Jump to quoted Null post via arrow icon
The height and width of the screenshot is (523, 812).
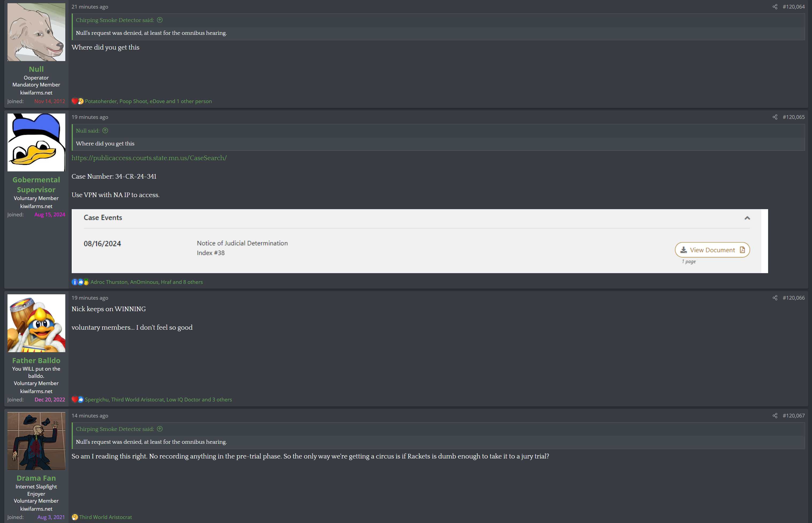(105, 131)
